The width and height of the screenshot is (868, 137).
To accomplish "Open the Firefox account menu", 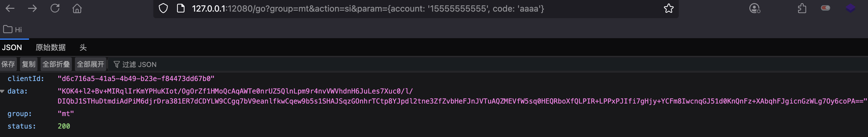I will [754, 8].
